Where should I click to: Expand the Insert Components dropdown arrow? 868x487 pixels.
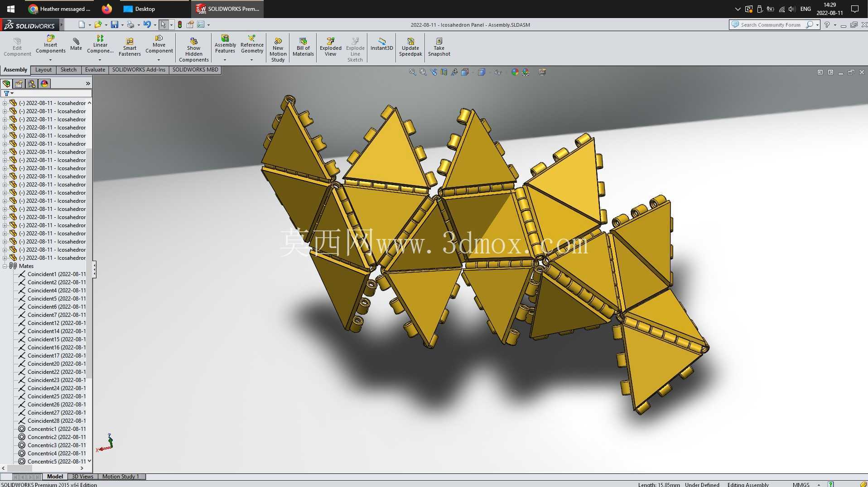click(x=50, y=60)
